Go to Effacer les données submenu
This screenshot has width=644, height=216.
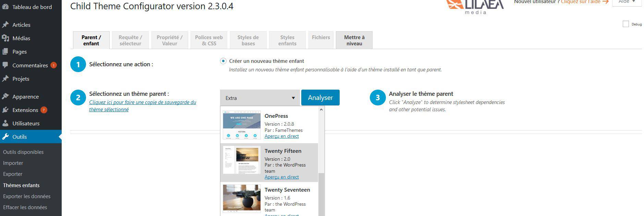(x=25, y=207)
